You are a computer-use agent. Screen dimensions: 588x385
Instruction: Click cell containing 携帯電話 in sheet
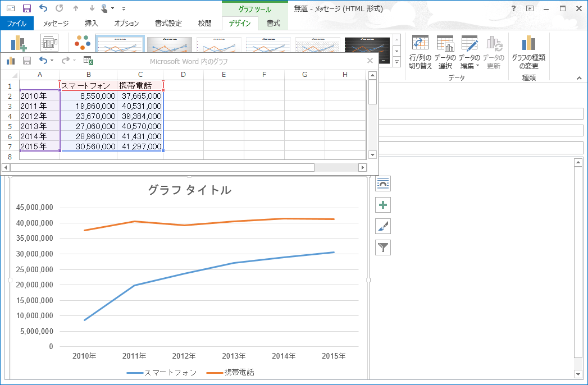[x=140, y=86]
